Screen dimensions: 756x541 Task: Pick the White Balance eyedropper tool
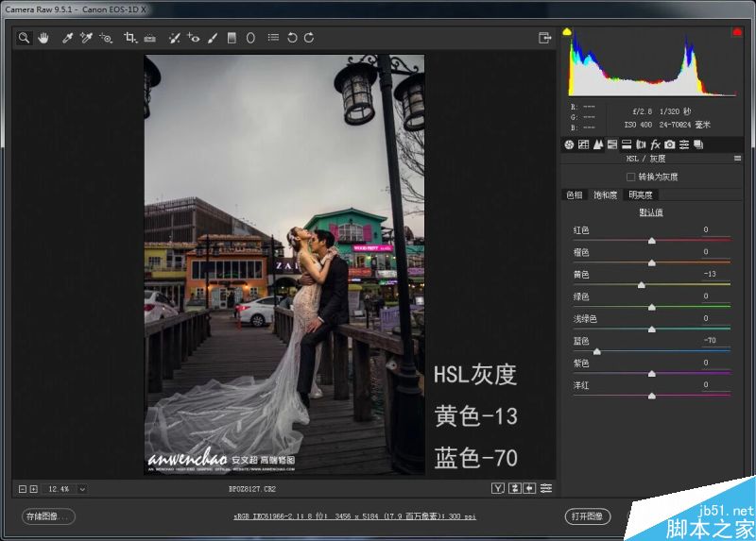[67, 38]
